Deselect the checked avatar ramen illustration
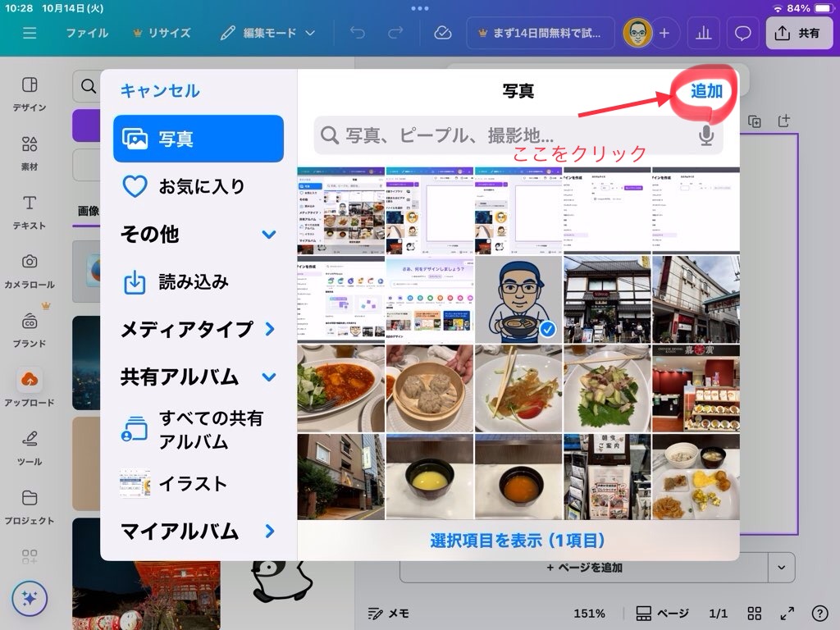Screen dimensions: 840x630 click(x=518, y=299)
